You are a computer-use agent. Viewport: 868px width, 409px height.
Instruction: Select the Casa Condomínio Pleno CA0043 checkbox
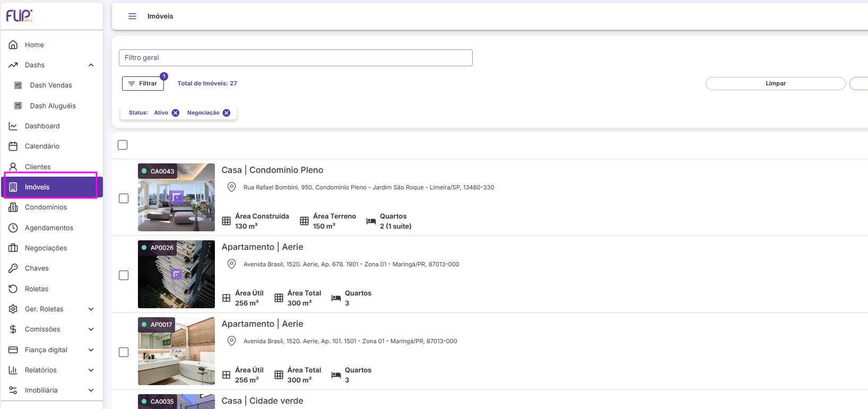[124, 198]
